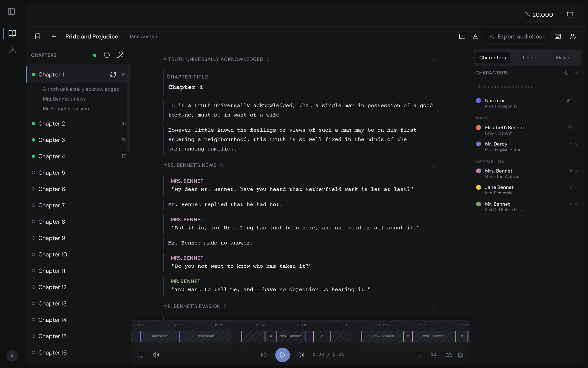Toggle the timeline alignment icon in player bar
This screenshot has width=588, height=368.
pos(418,355)
